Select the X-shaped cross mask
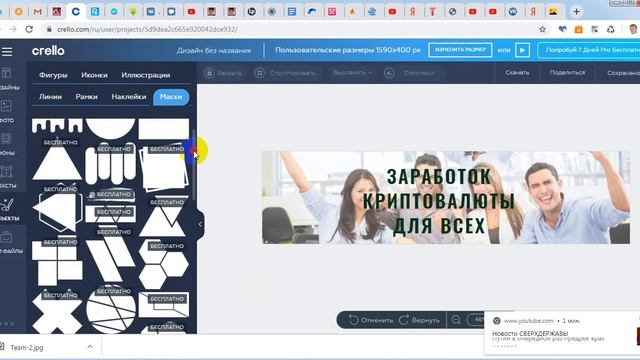This screenshot has width=640, height=360. 57,312
